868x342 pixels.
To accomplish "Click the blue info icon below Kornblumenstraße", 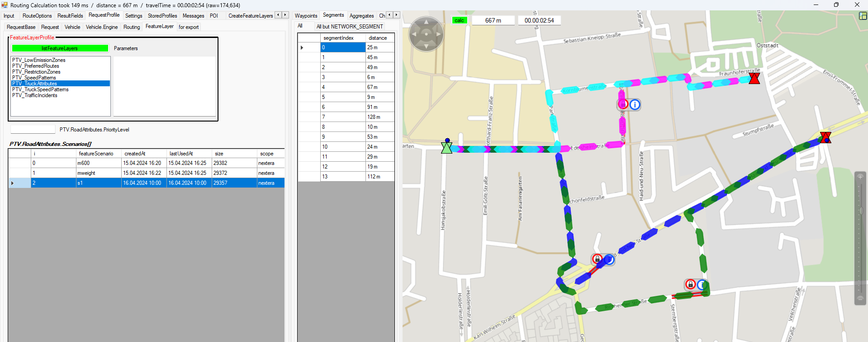I will (635, 105).
